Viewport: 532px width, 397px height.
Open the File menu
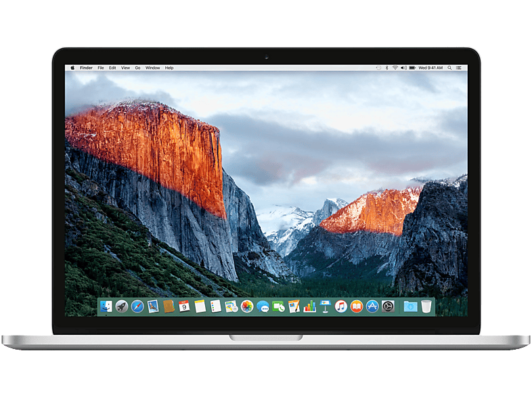click(x=101, y=68)
